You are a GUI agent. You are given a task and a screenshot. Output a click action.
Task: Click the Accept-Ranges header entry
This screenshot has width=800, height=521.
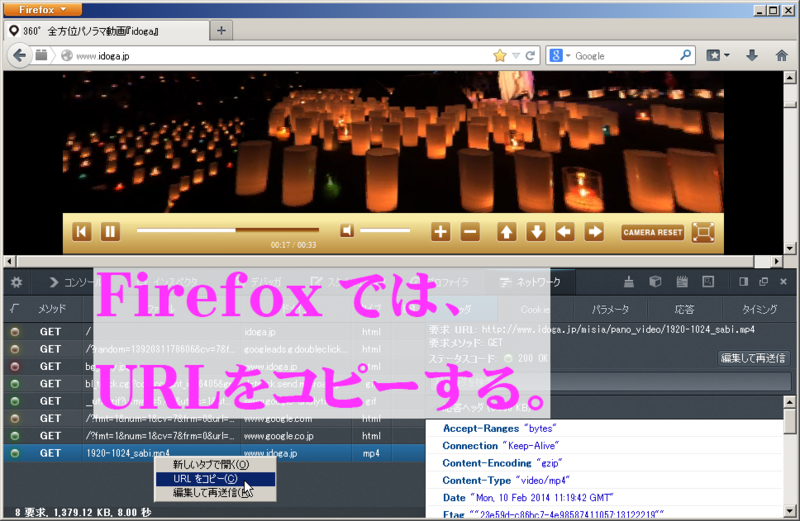click(605, 428)
